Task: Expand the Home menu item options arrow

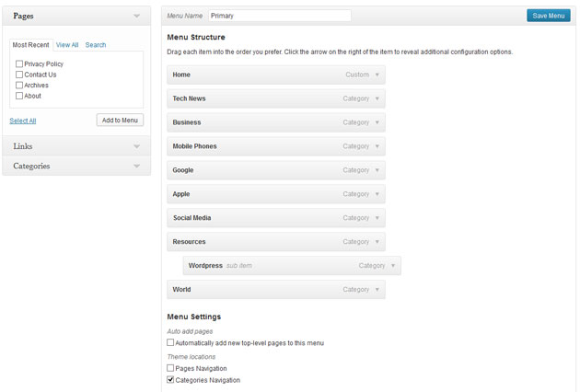Action: (x=377, y=75)
